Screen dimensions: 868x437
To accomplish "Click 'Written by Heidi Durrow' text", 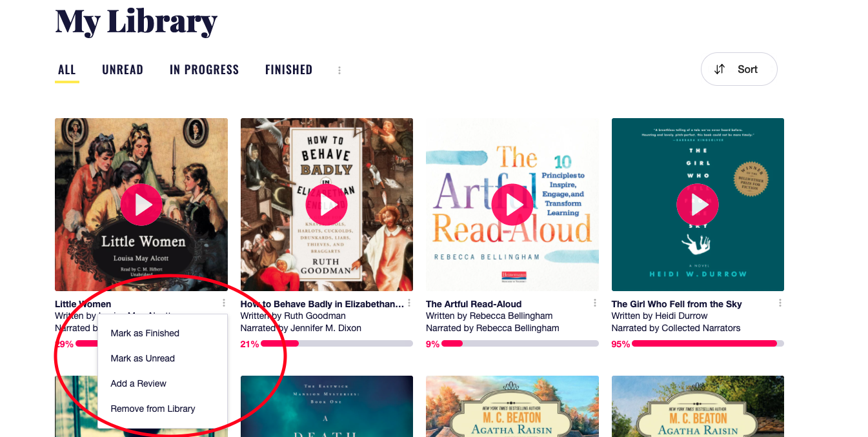I will [x=660, y=316].
